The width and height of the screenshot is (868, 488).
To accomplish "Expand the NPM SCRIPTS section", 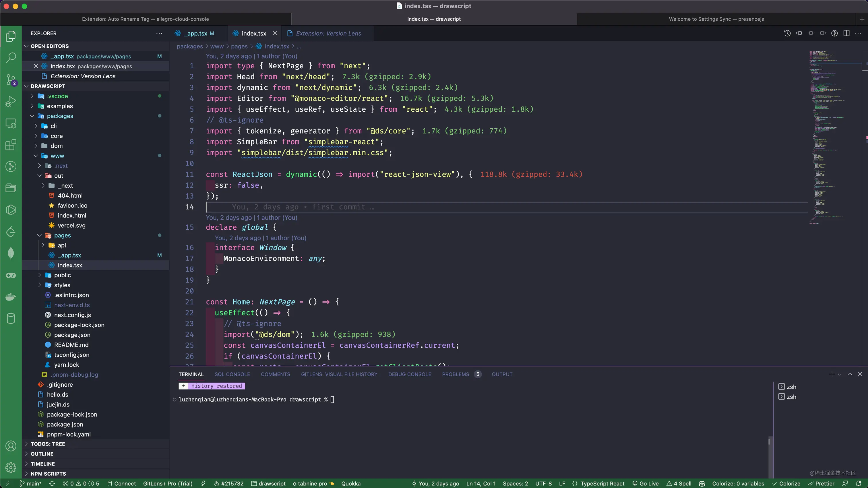I will (48, 474).
